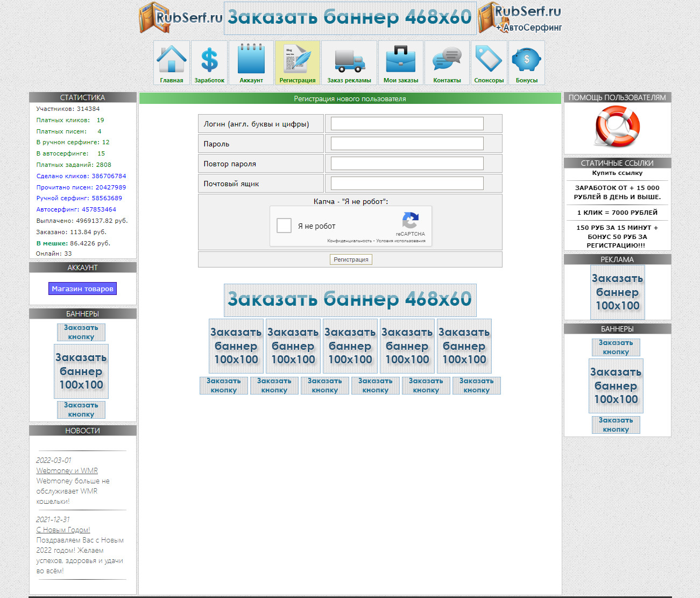Open the Магазин товаров button
Image resolution: width=700 pixels, height=598 pixels.
coord(82,289)
